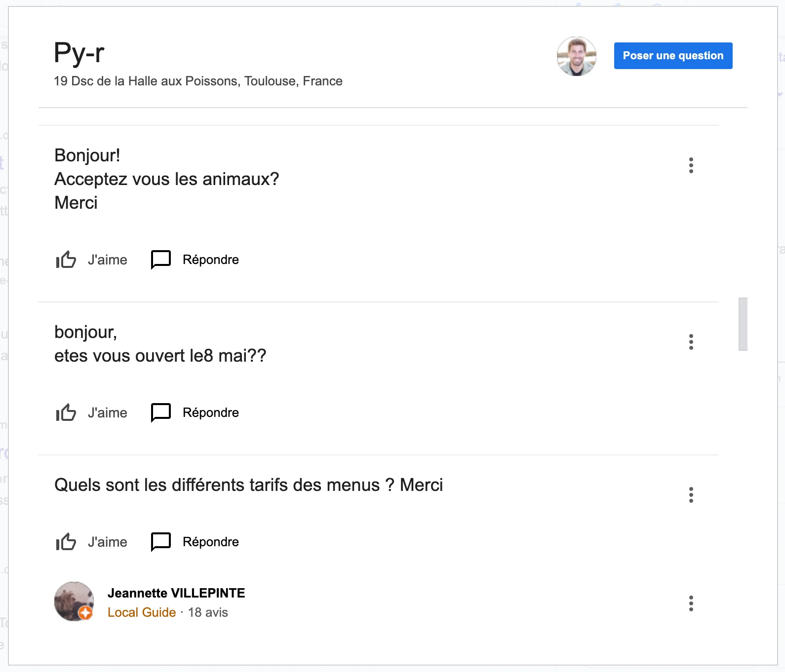This screenshot has height=672, width=785.
Task: Like the menu tarifs question
Action: pos(66,542)
